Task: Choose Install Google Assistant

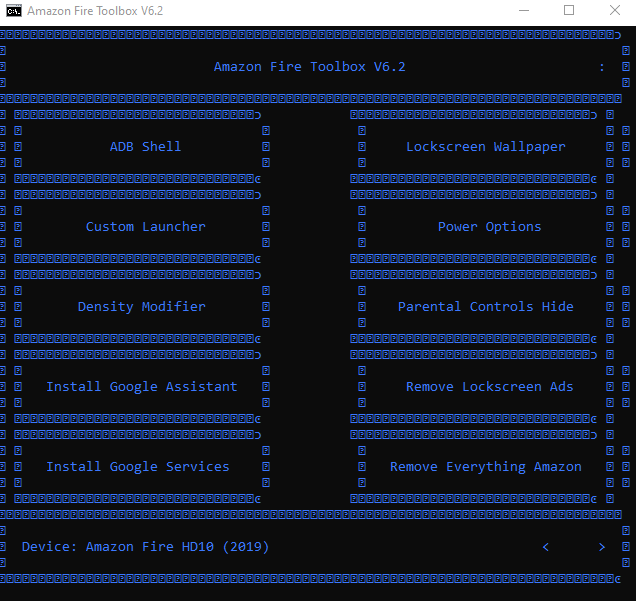Action: pyautogui.click(x=142, y=386)
